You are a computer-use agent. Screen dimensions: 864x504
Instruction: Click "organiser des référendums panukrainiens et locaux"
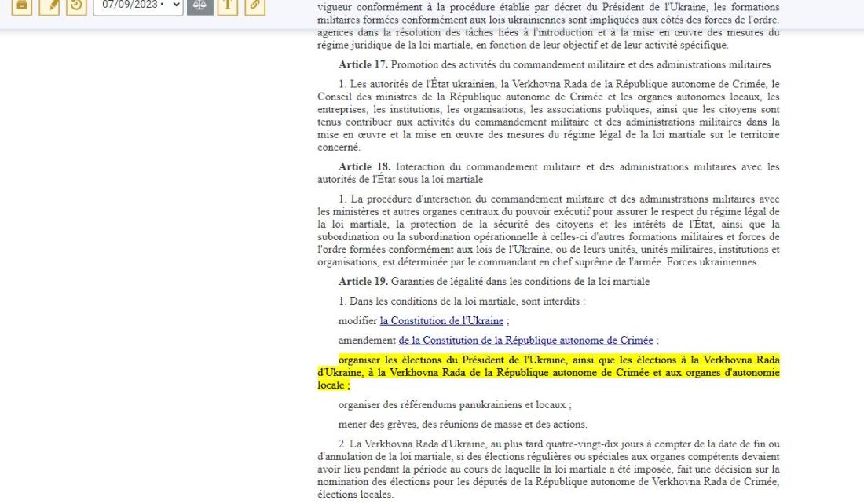452,405
